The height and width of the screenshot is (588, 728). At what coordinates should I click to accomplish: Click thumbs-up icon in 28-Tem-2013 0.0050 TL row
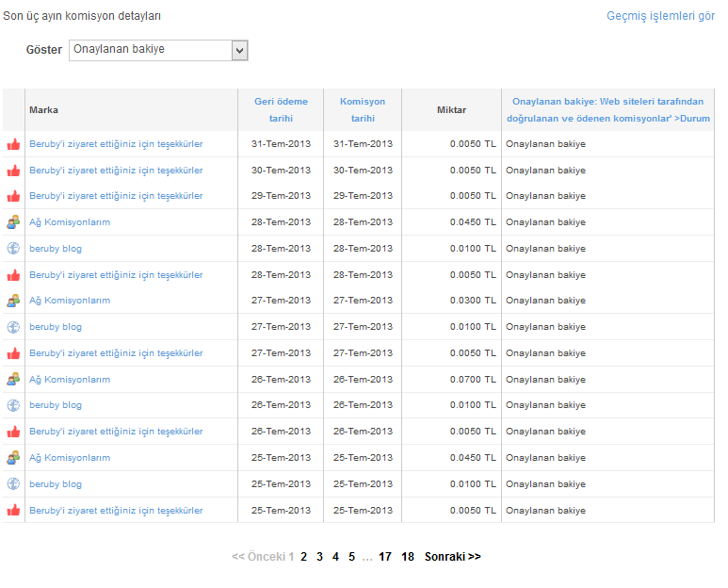click(x=13, y=275)
